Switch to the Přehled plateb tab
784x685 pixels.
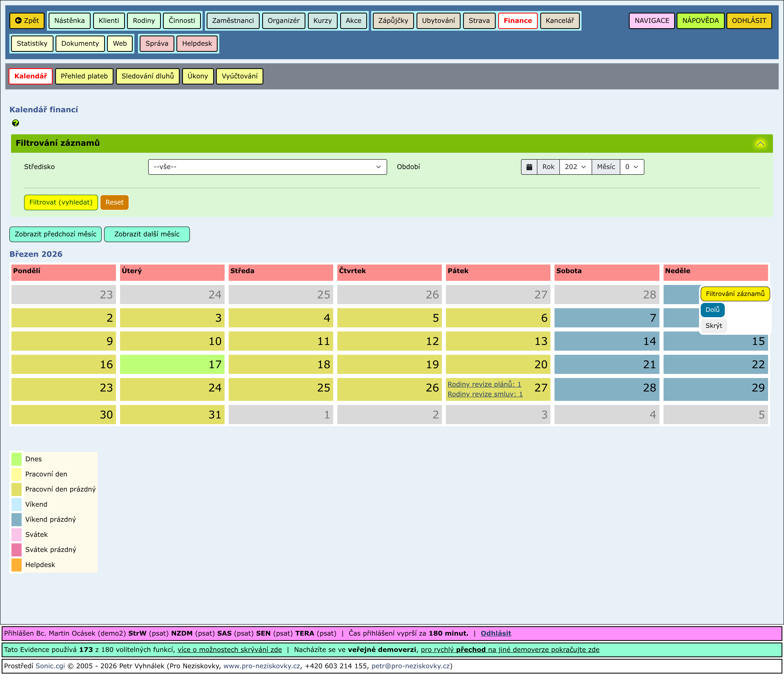84,76
